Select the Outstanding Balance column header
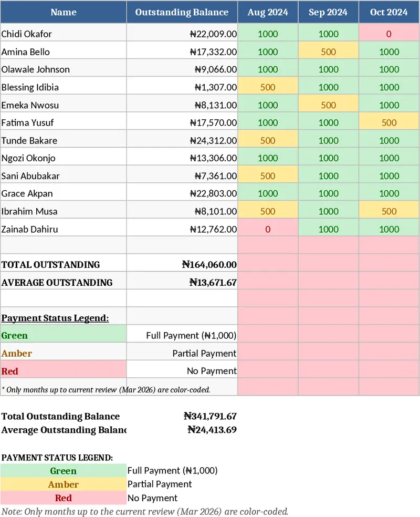Viewport: 420px width, 517px height. [x=182, y=13]
